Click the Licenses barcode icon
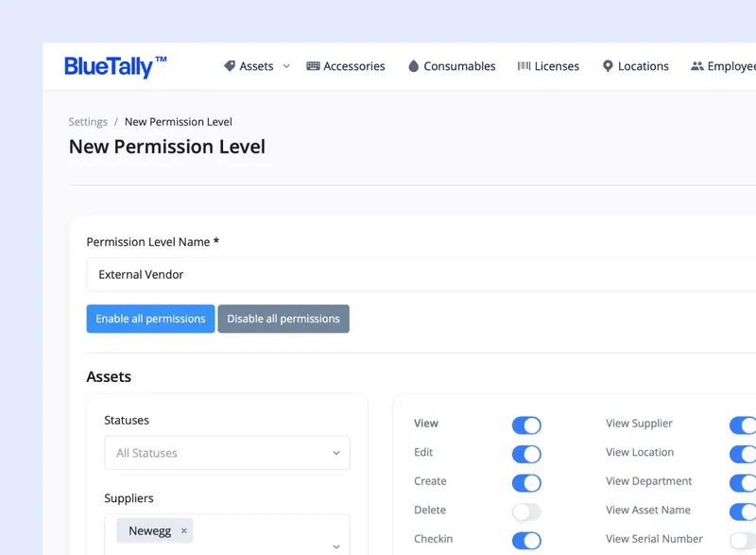The width and height of the screenshot is (756, 555). (x=524, y=66)
